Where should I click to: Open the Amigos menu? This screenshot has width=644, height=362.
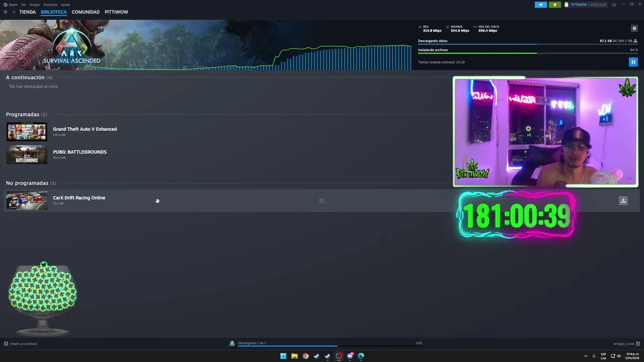click(x=34, y=5)
